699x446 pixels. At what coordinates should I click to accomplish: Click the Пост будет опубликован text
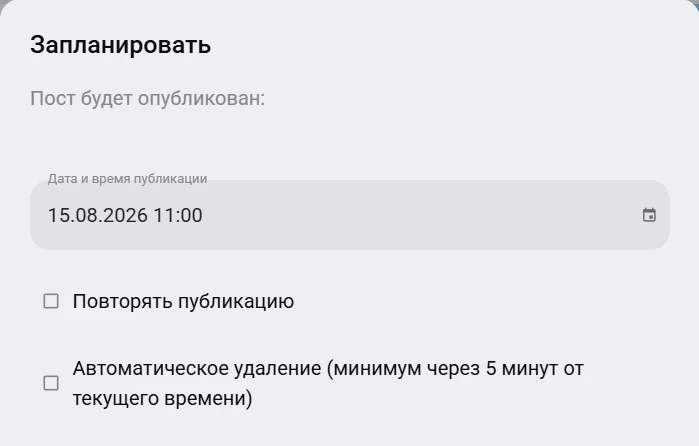[x=148, y=98]
